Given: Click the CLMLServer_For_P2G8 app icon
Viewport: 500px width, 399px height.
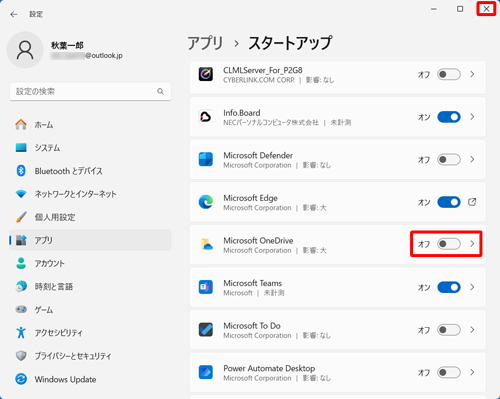Looking at the screenshot, I should (x=206, y=74).
